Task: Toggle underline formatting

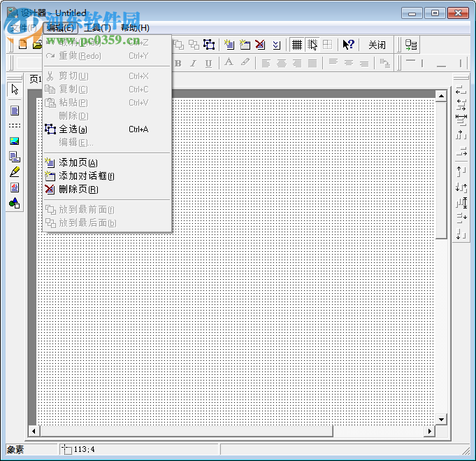Action: click(208, 63)
